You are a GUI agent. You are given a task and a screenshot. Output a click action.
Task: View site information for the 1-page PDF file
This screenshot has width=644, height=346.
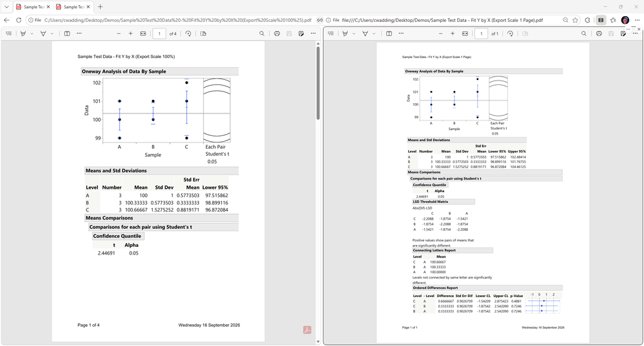point(333,20)
